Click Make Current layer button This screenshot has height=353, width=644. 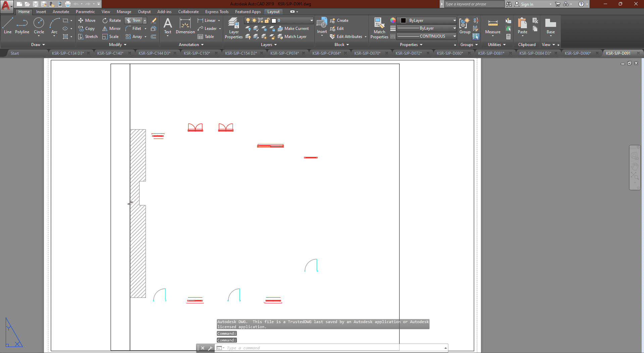click(293, 29)
